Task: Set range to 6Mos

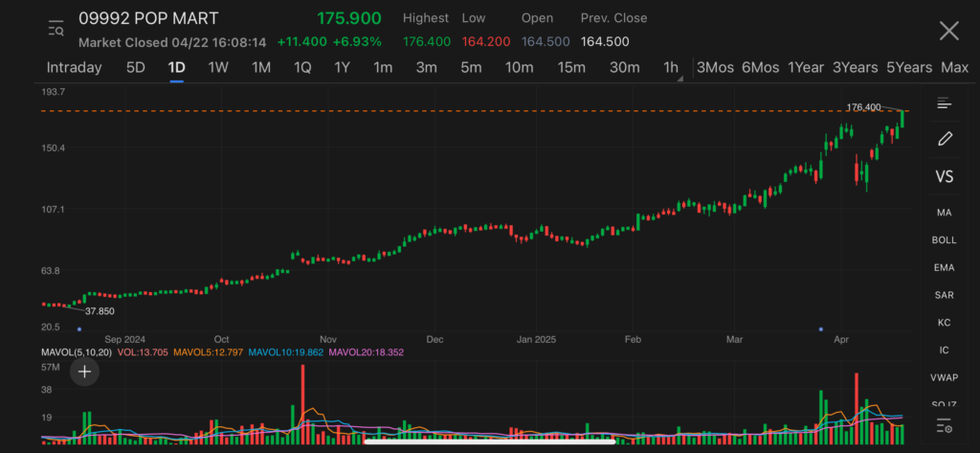Action: (761, 68)
